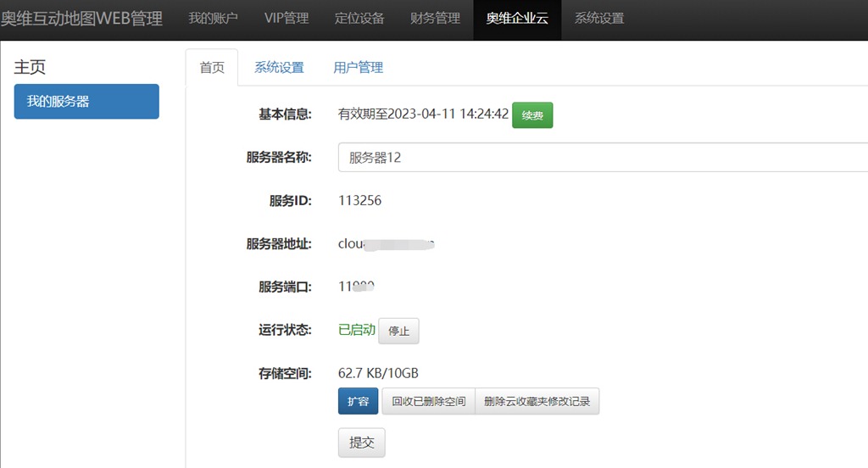Image resolution: width=868 pixels, height=468 pixels.
Task: Click 回收已删除空间 button
Action: click(428, 401)
